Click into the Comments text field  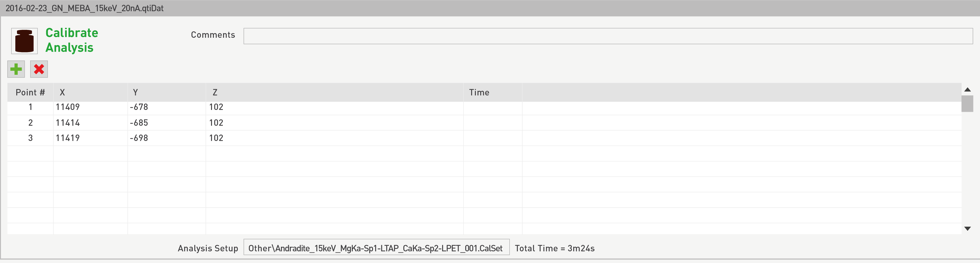point(608,36)
